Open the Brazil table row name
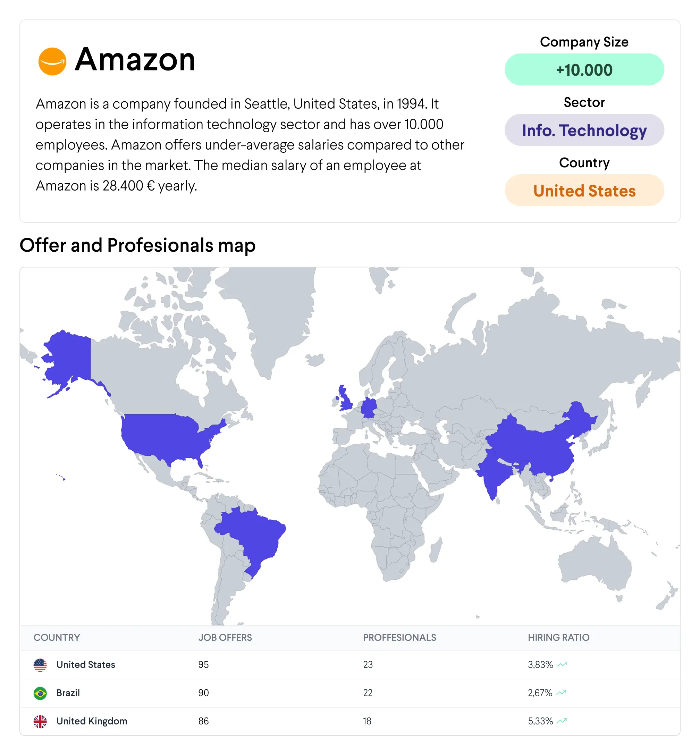The width and height of the screenshot is (700, 755). tap(68, 693)
